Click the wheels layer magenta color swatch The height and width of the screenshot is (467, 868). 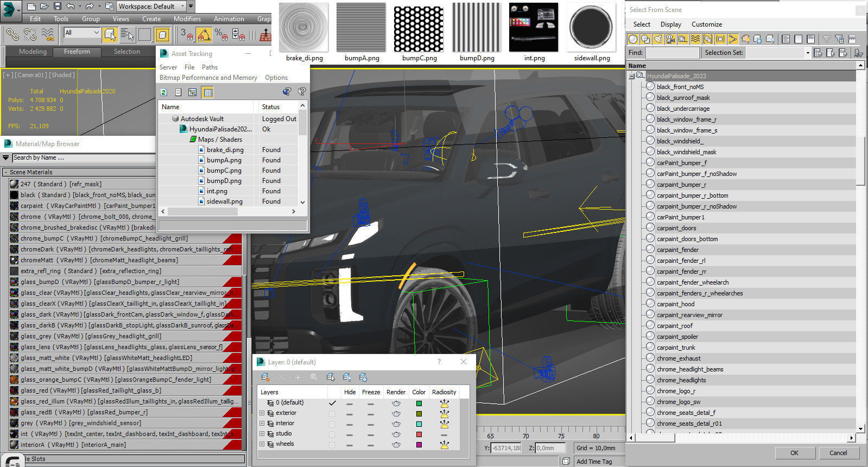(419, 445)
